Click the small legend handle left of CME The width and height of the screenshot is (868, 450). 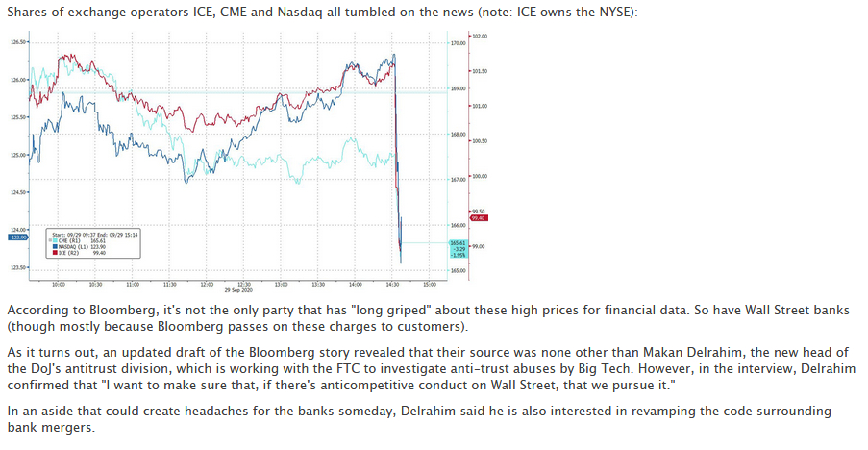tap(48, 240)
